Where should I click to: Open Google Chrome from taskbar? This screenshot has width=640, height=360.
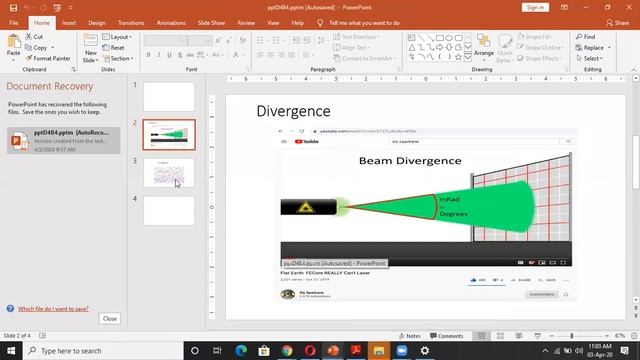tap(287, 351)
